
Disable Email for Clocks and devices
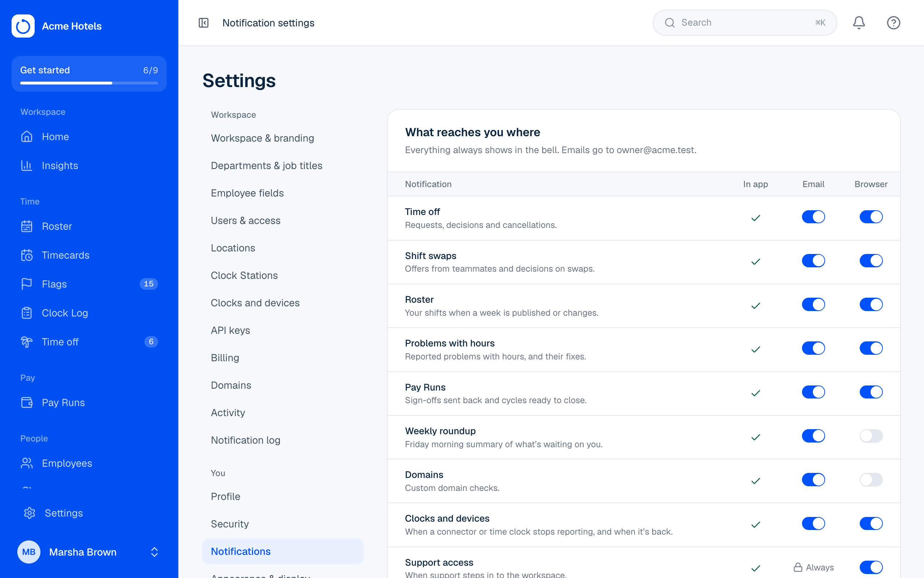click(813, 523)
